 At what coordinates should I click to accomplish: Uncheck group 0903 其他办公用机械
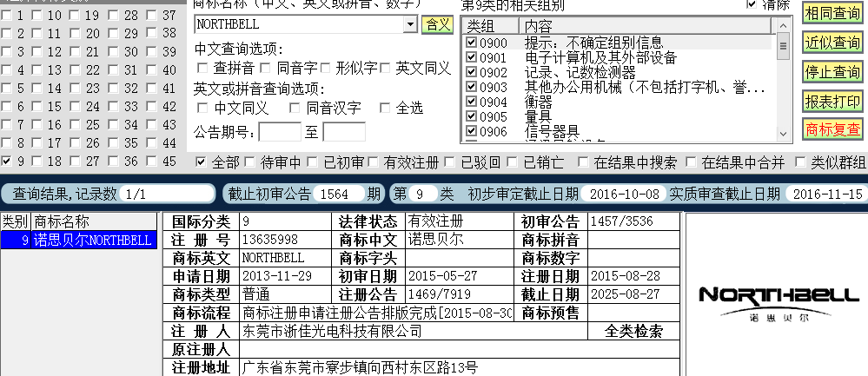click(x=471, y=87)
